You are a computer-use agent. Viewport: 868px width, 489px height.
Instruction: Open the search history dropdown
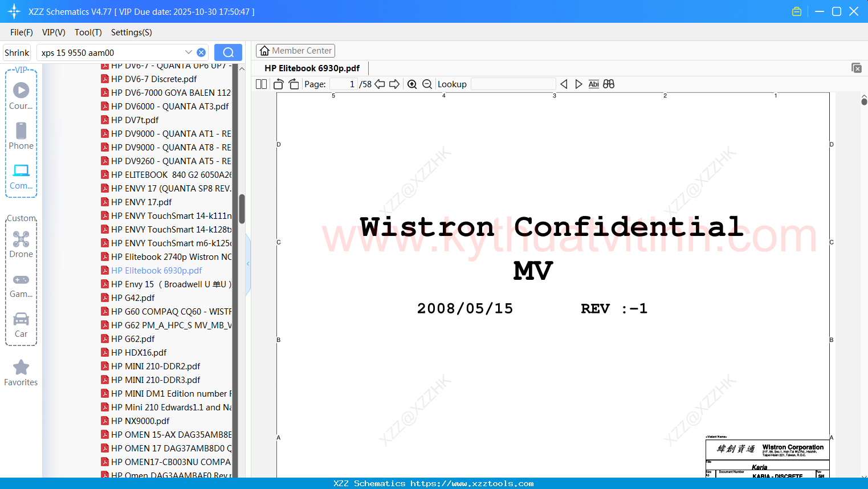189,52
